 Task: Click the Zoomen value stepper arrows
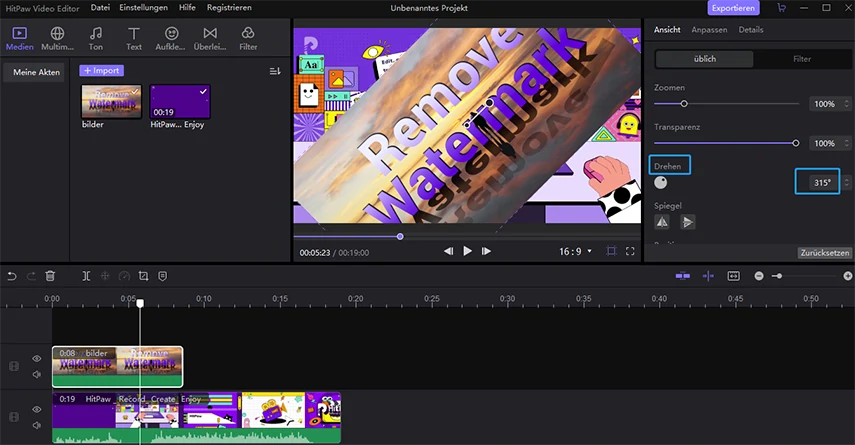[x=846, y=104]
